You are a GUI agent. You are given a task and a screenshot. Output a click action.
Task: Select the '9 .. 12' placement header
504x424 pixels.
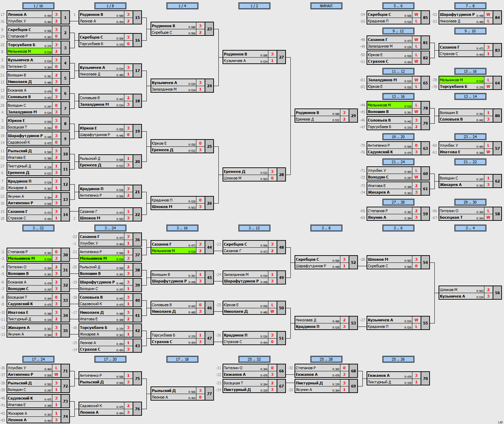pyautogui.click(x=398, y=31)
